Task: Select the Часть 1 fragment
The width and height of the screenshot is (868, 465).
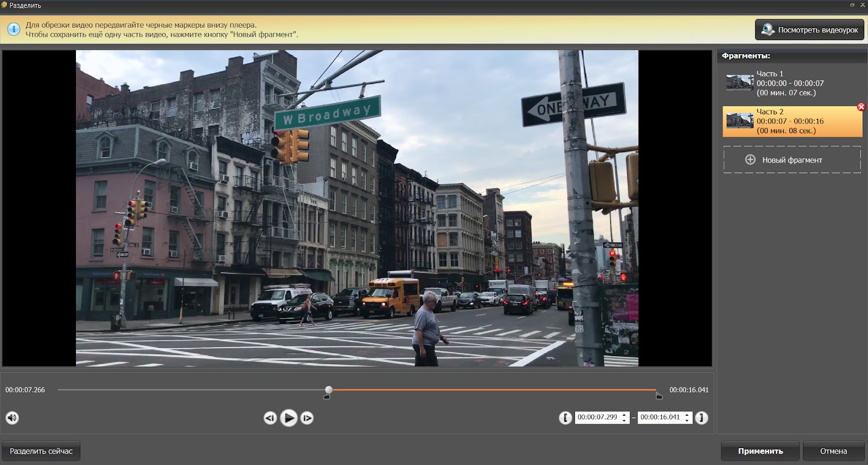Action: coord(792,83)
